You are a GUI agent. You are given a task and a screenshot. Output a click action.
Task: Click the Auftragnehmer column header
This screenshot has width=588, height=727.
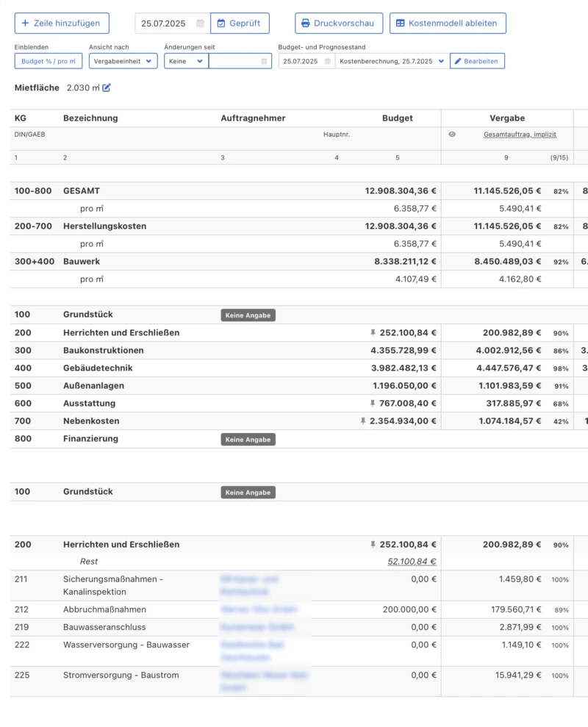pos(253,118)
